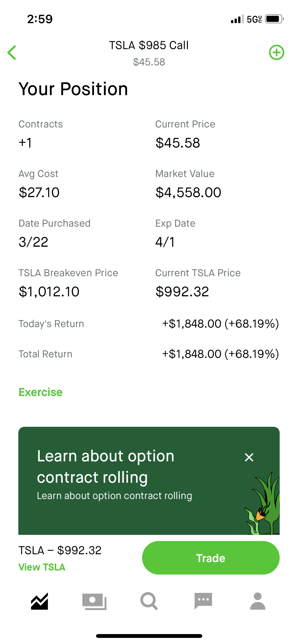The width and height of the screenshot is (298, 644).
Task: Tap the green Trade button
Action: (211, 558)
